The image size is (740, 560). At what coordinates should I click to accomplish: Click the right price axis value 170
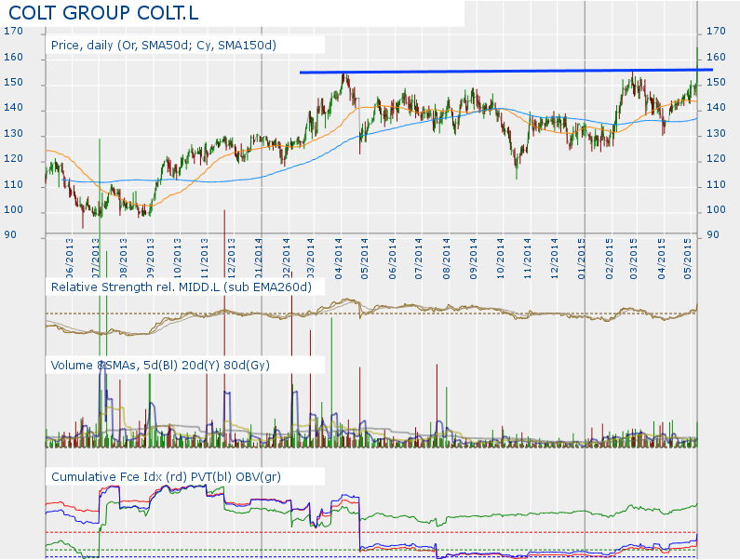point(716,31)
